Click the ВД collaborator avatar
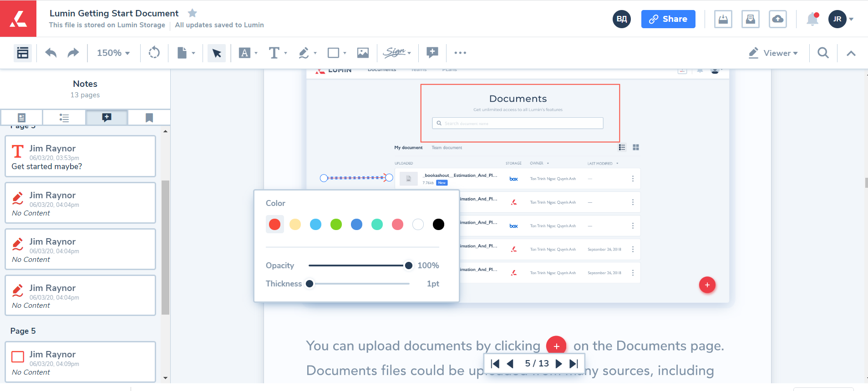Image resolution: width=868 pixels, height=391 pixels. tap(622, 19)
